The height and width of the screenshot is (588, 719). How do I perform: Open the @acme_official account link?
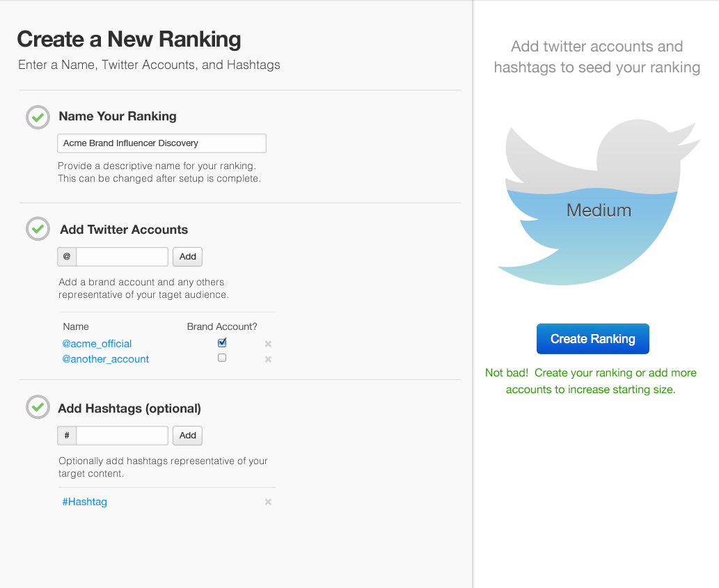click(97, 344)
